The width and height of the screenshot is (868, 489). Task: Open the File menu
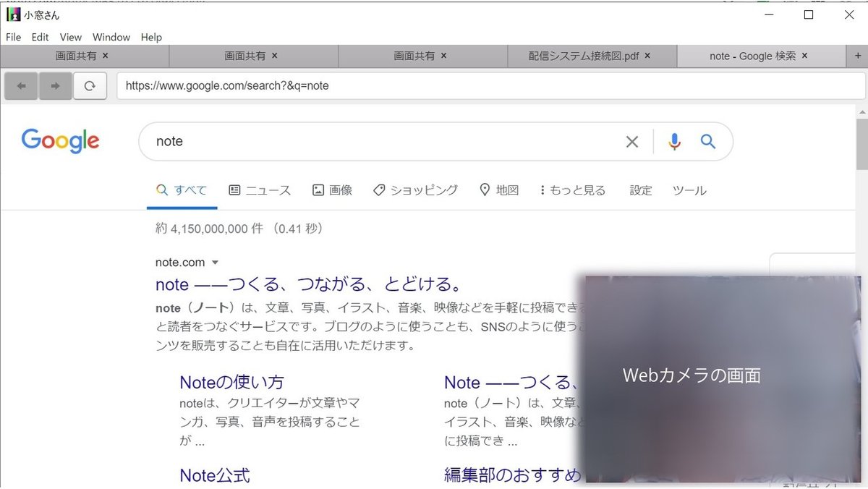[13, 37]
